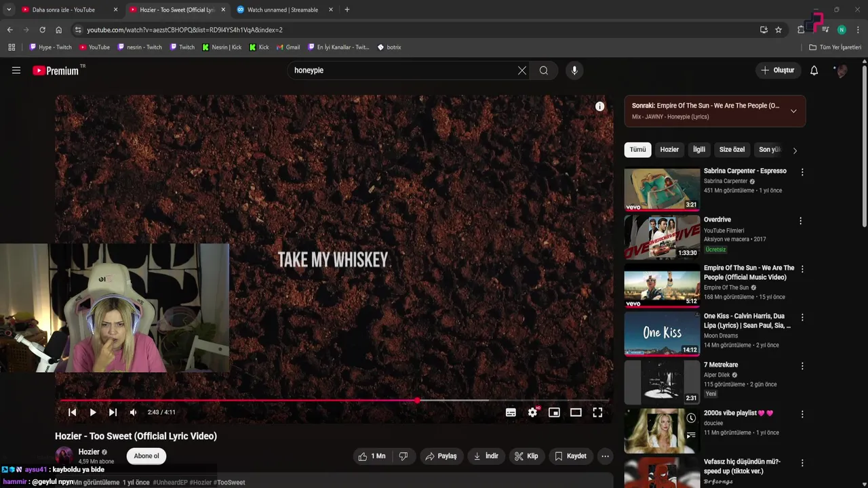Open the YouTube account avatar menu
Screen dimensions: 868x488
[842, 70]
